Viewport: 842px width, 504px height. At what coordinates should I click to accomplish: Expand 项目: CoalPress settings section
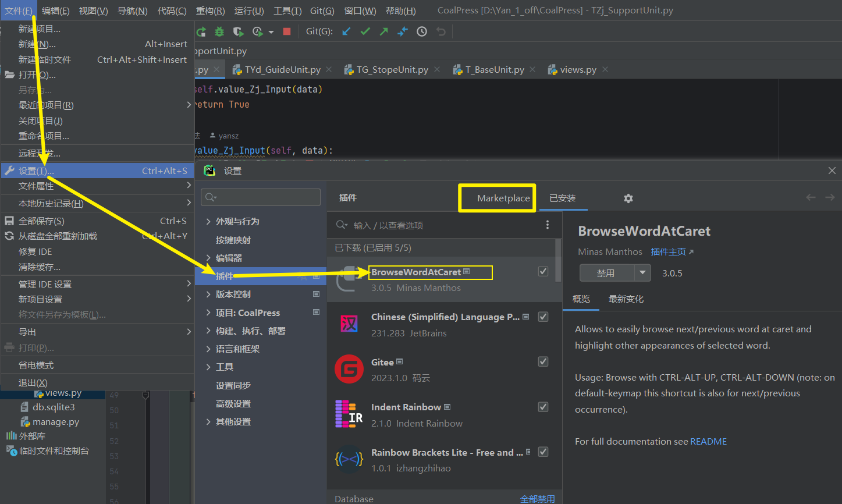(208, 313)
